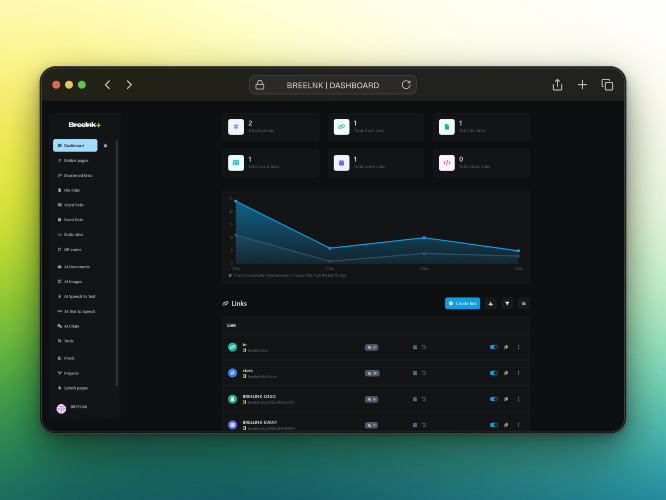Image resolution: width=666 pixels, height=500 pixels.
Task: Disable the 'store' link toggle
Action: (494, 373)
